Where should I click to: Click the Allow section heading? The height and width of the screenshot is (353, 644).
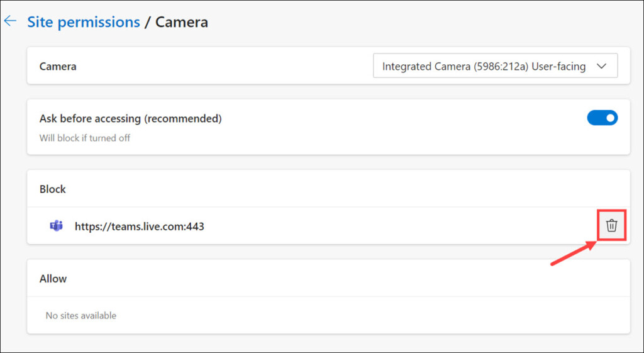click(53, 278)
